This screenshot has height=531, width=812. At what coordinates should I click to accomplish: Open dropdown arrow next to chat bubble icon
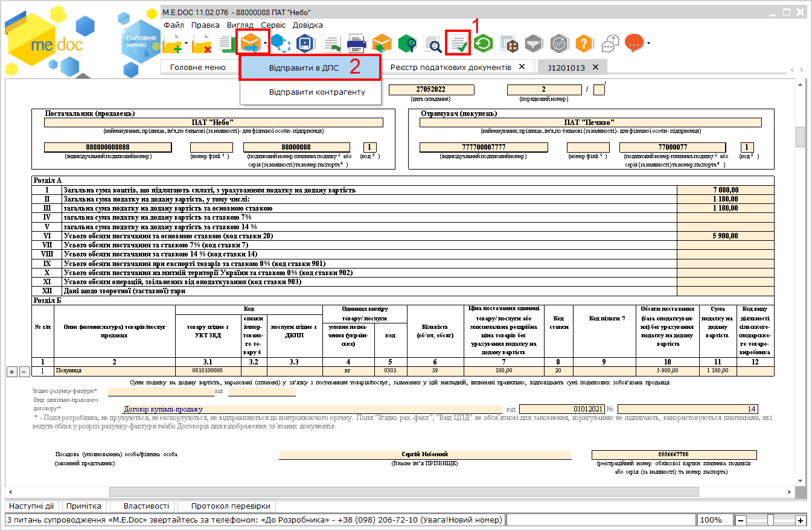pyautogui.click(x=648, y=43)
